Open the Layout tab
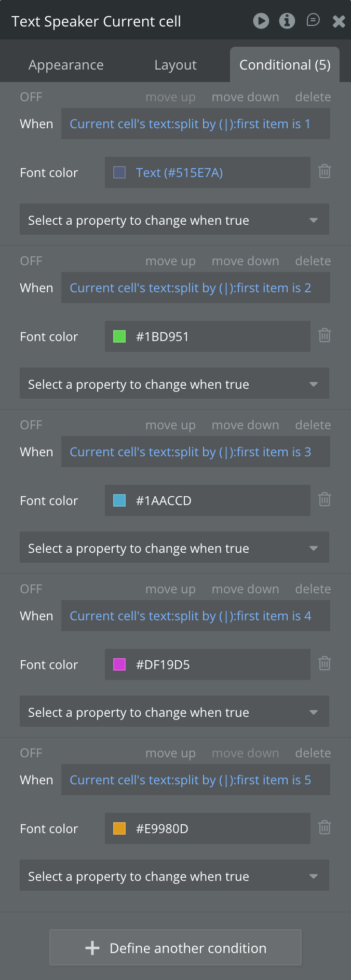Image resolution: width=351 pixels, height=980 pixels. [x=176, y=65]
